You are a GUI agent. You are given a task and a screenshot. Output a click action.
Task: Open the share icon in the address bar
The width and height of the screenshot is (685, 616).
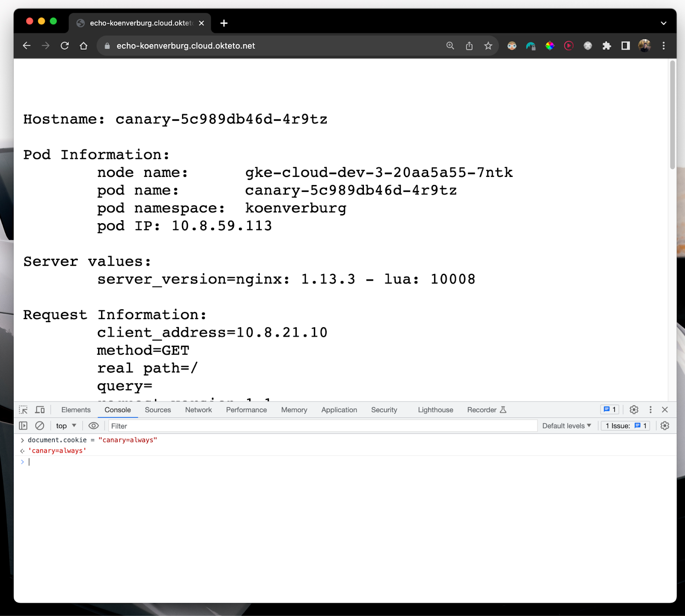(x=469, y=46)
